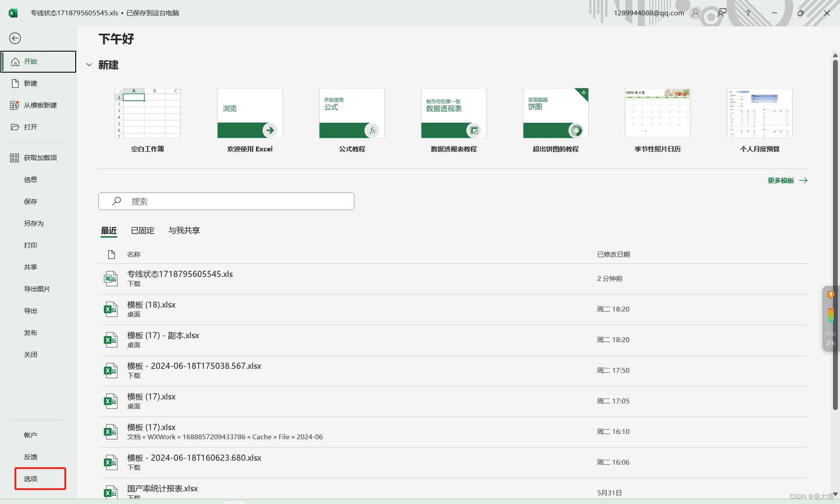Click the new document icon beside 新建
Screen dimensions: 840x504
[15, 84]
